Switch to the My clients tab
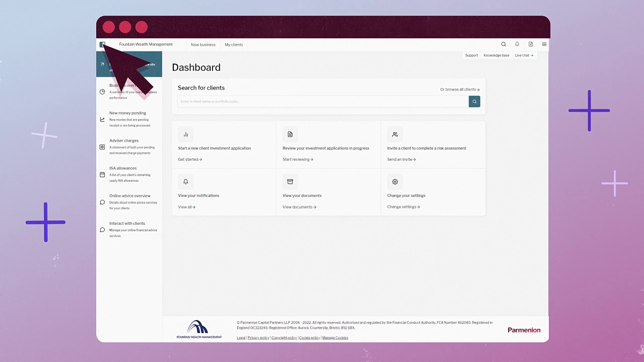The width and height of the screenshot is (644, 362). pyautogui.click(x=233, y=45)
